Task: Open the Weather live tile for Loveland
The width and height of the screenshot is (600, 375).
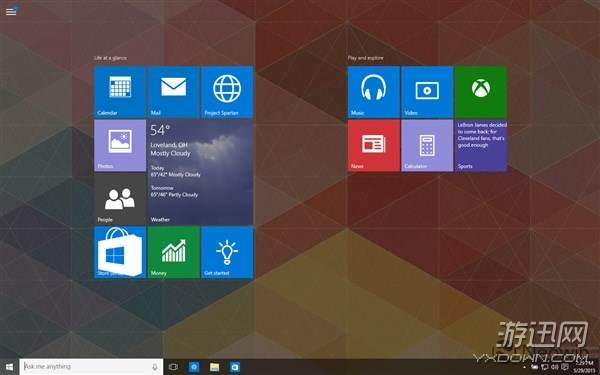Action: click(200, 172)
